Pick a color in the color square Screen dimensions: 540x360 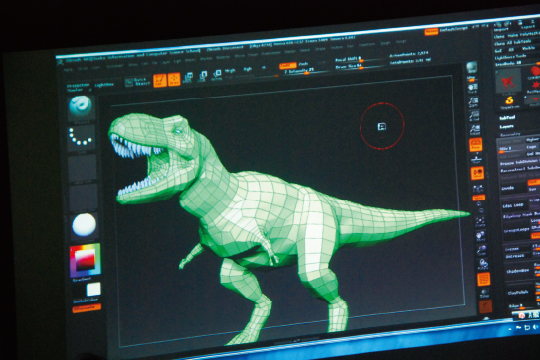point(85,259)
